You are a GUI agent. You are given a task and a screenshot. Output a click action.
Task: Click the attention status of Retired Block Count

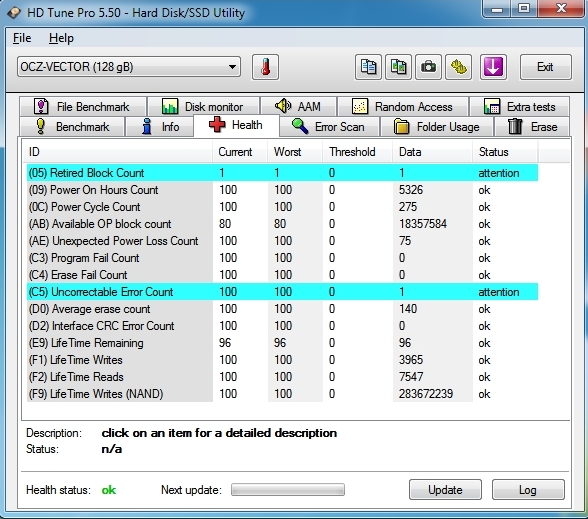(x=499, y=173)
